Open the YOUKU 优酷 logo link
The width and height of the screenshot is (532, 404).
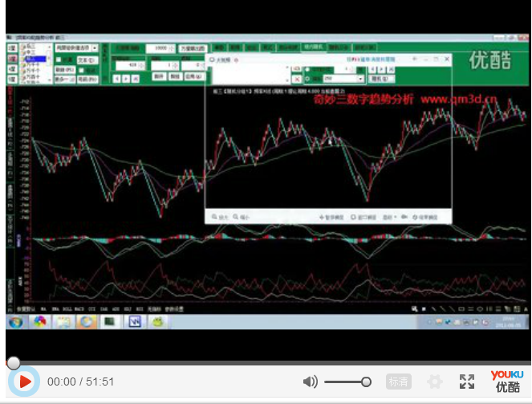pos(507,381)
